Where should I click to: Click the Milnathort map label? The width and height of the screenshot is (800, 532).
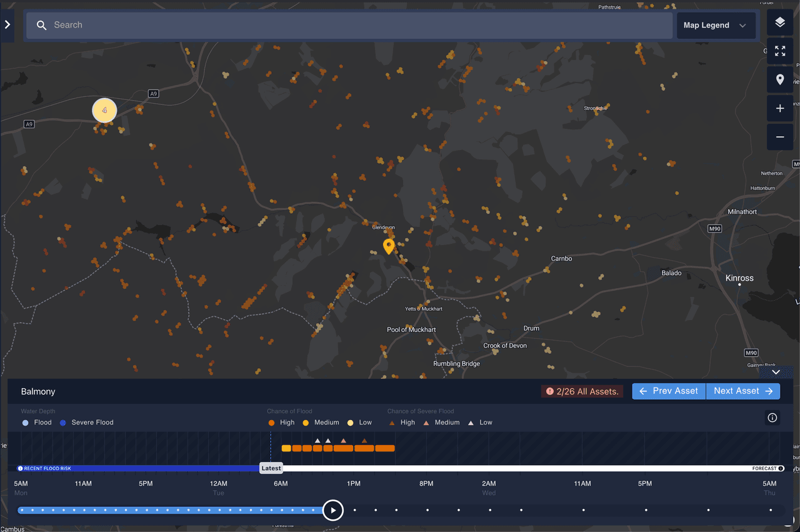742,212
